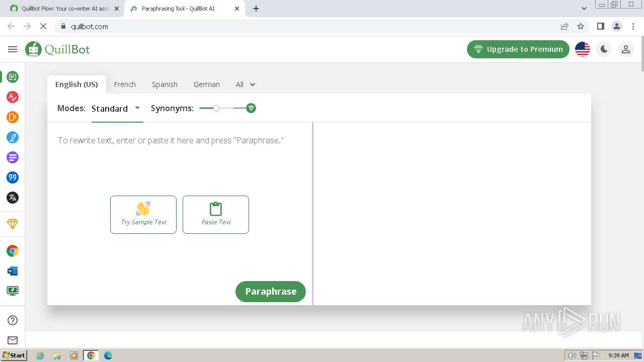The image size is (644, 362).
Task: Open the Paraphraser tool in sidebar
Action: tap(13, 77)
